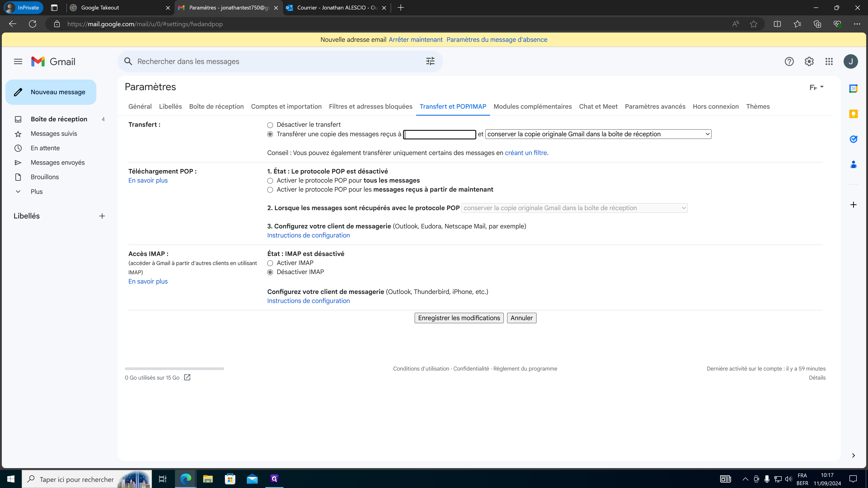The width and height of the screenshot is (868, 488).
Task: Click the search options filter icon
Action: 430,61
